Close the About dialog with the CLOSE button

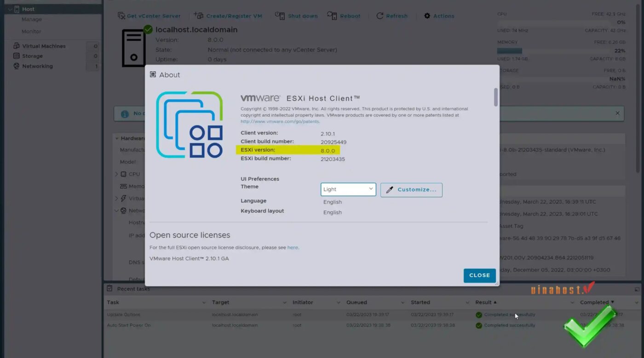pyautogui.click(x=479, y=275)
